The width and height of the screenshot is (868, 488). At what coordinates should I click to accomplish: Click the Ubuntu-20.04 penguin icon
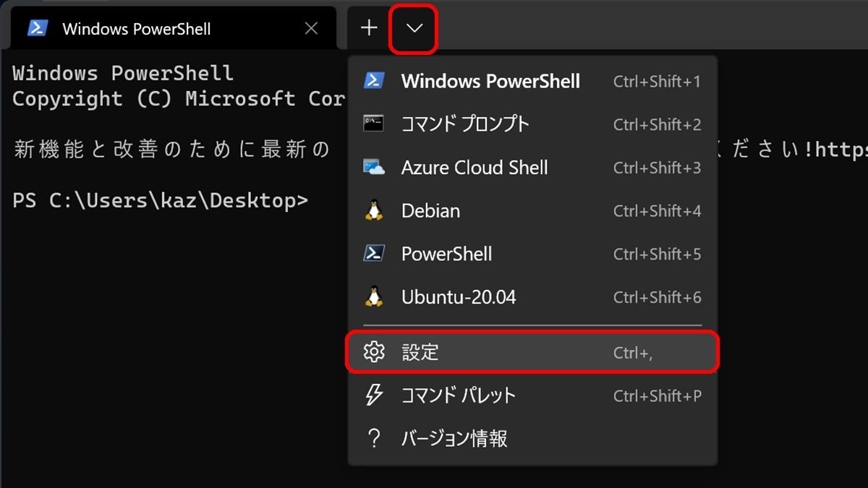(x=374, y=297)
